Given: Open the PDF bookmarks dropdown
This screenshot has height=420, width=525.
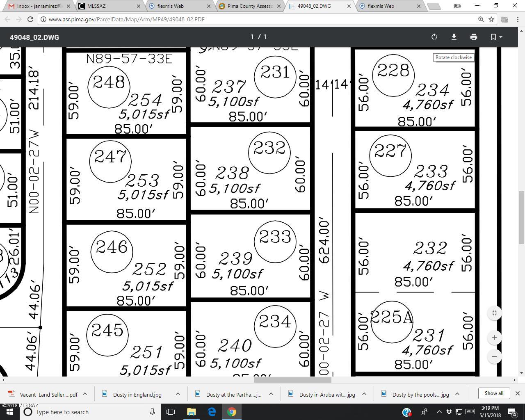Looking at the screenshot, I should click(496, 37).
